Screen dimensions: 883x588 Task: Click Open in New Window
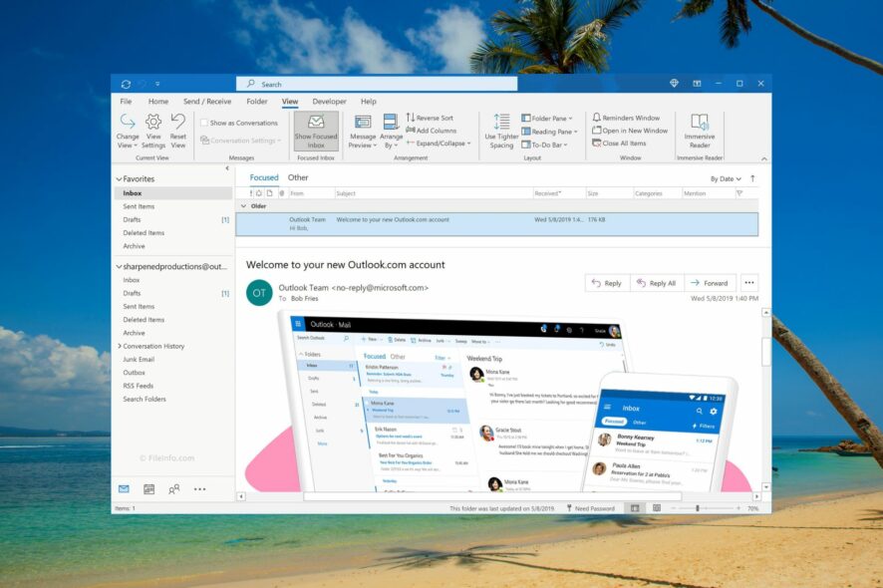tap(630, 131)
